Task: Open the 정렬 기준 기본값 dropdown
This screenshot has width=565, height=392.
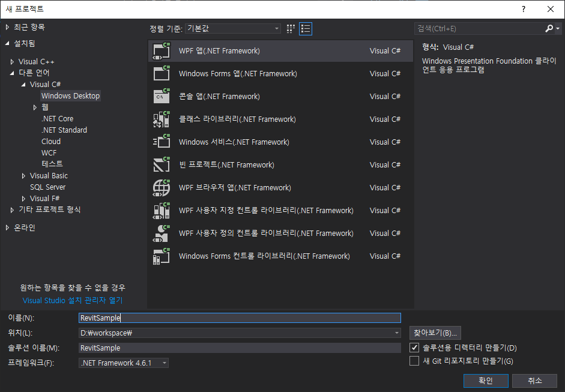Action: tap(233, 28)
